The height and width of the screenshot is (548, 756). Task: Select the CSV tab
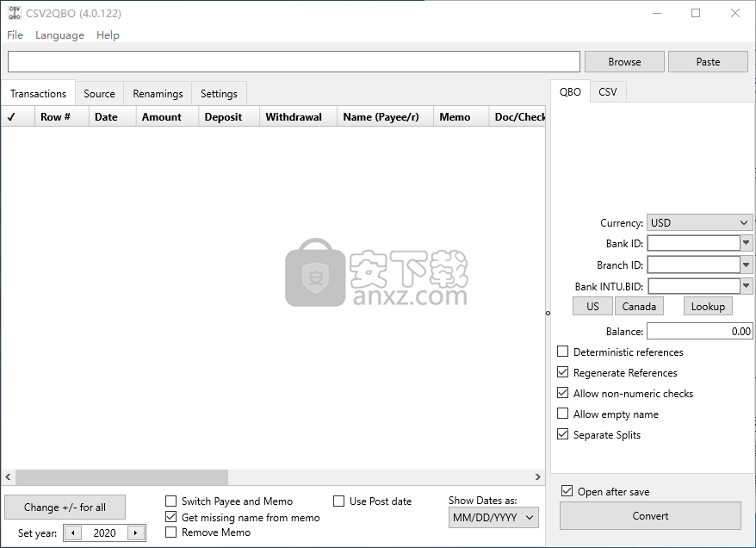tap(608, 91)
